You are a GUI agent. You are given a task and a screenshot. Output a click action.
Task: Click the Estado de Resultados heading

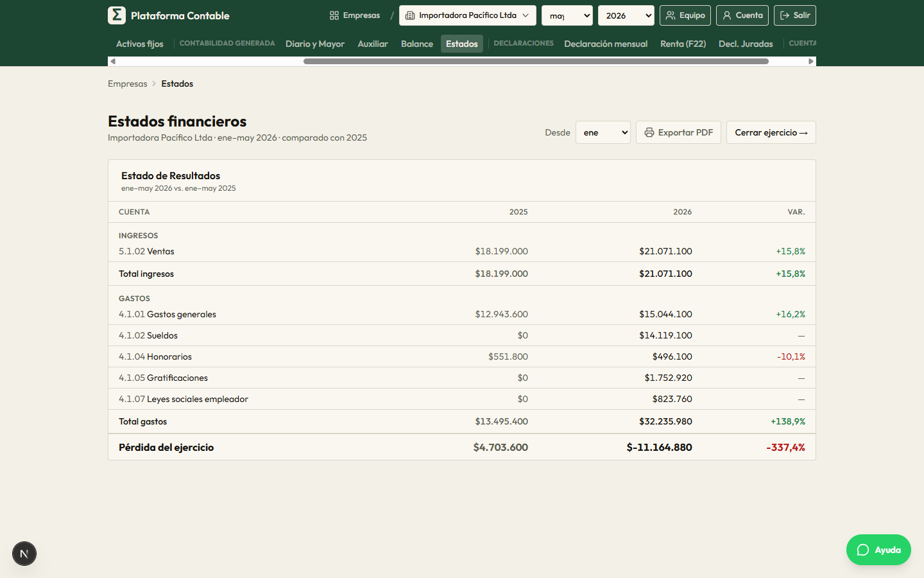click(x=171, y=175)
